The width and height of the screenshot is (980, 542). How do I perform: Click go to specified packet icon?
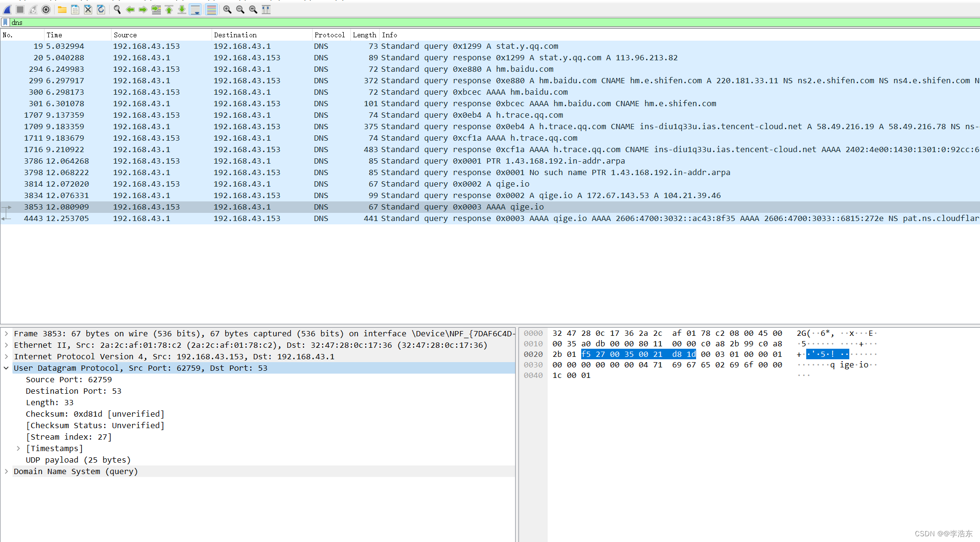coord(156,10)
